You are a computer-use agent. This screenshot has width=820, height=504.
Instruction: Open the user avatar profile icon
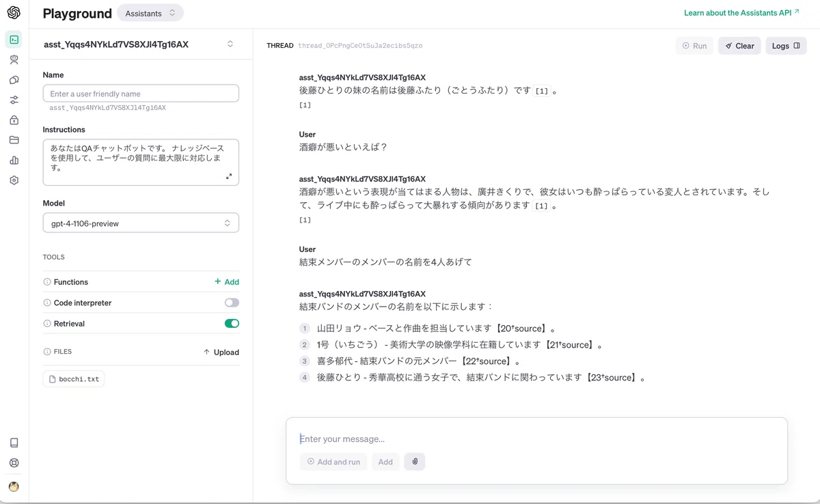click(x=14, y=487)
